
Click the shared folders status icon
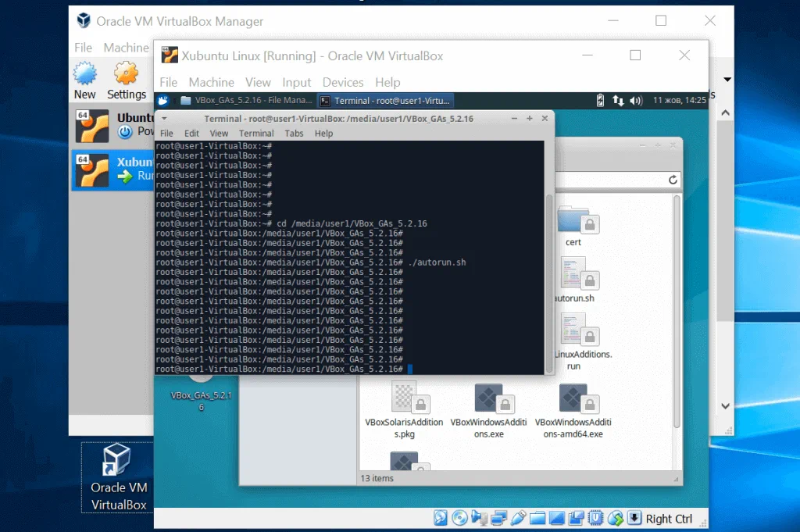click(x=537, y=518)
